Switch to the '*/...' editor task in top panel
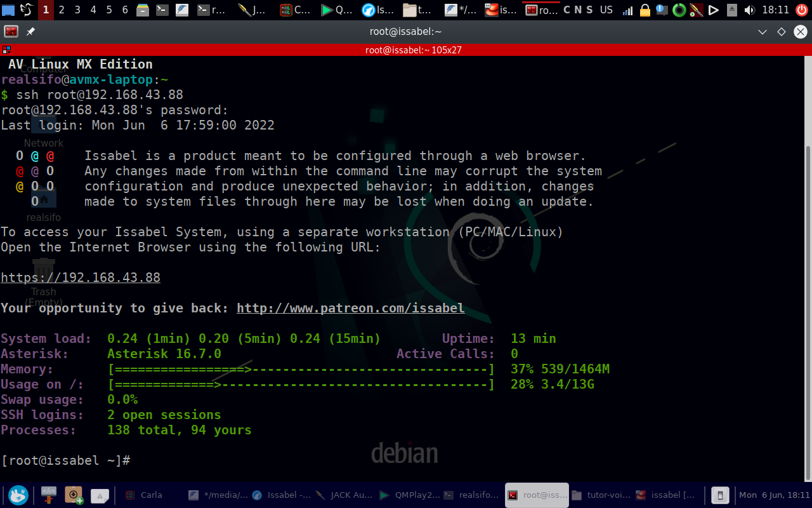This screenshot has width=812, height=508. click(x=460, y=10)
